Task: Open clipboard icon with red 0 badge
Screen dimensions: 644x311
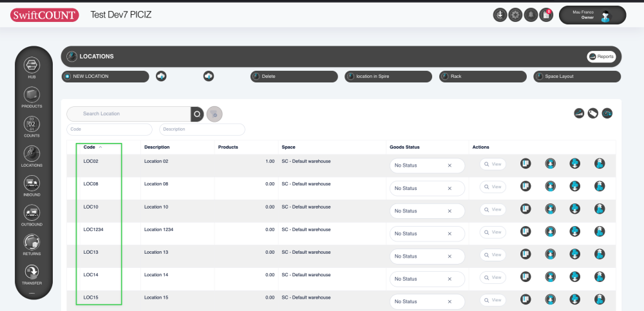Action: coord(546,15)
